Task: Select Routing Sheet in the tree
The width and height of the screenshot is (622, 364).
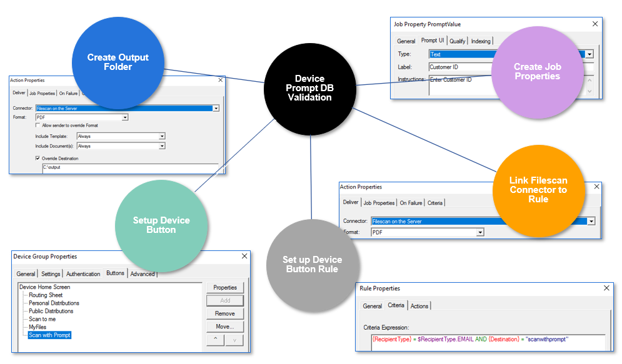Action: 46,295
